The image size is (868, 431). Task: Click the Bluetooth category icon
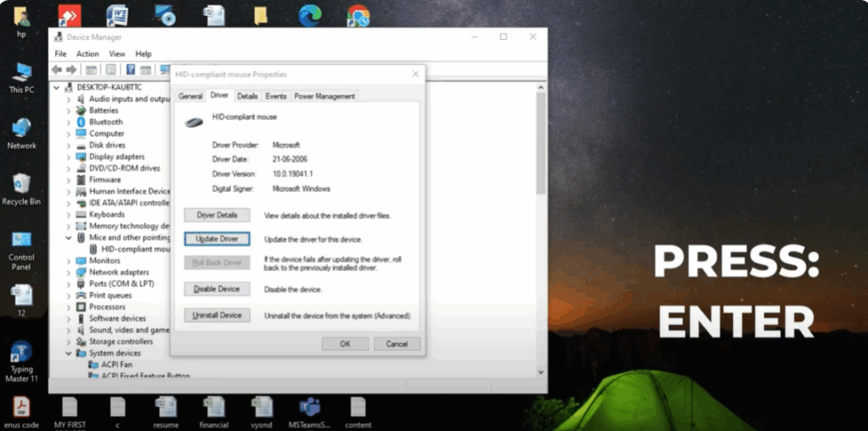(81, 122)
